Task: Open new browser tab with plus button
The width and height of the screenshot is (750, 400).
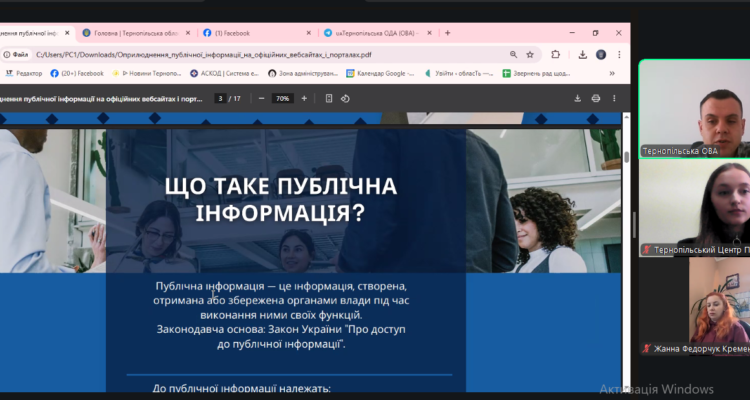Action: point(447,33)
